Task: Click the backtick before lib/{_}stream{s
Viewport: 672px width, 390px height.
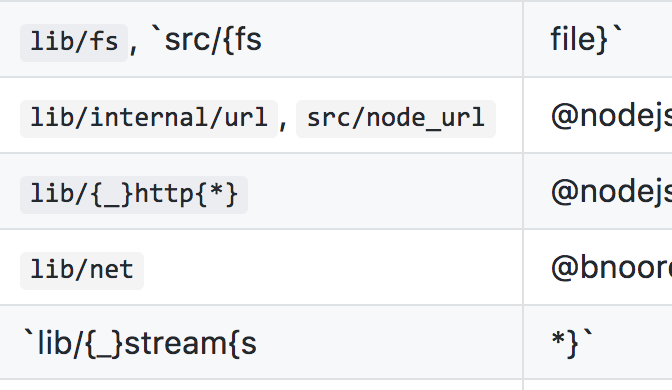Action: pyautogui.click(x=28, y=333)
